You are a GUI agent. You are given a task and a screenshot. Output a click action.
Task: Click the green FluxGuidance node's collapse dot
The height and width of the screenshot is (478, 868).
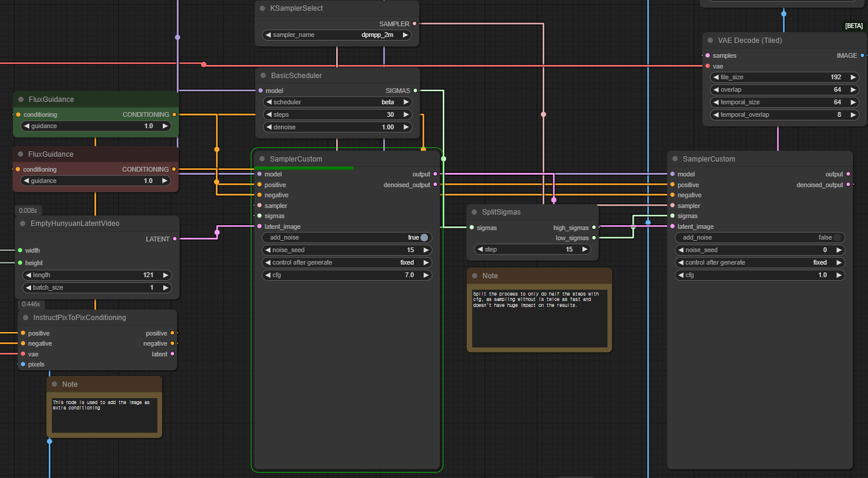click(20, 100)
